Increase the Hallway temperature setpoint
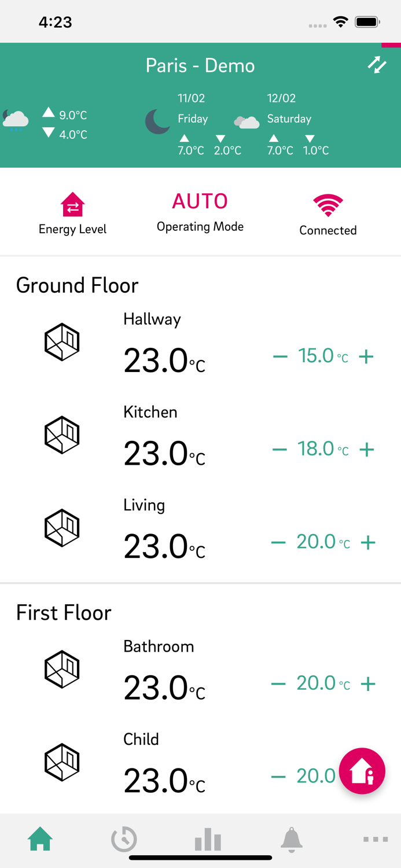401x868 pixels. tap(366, 356)
